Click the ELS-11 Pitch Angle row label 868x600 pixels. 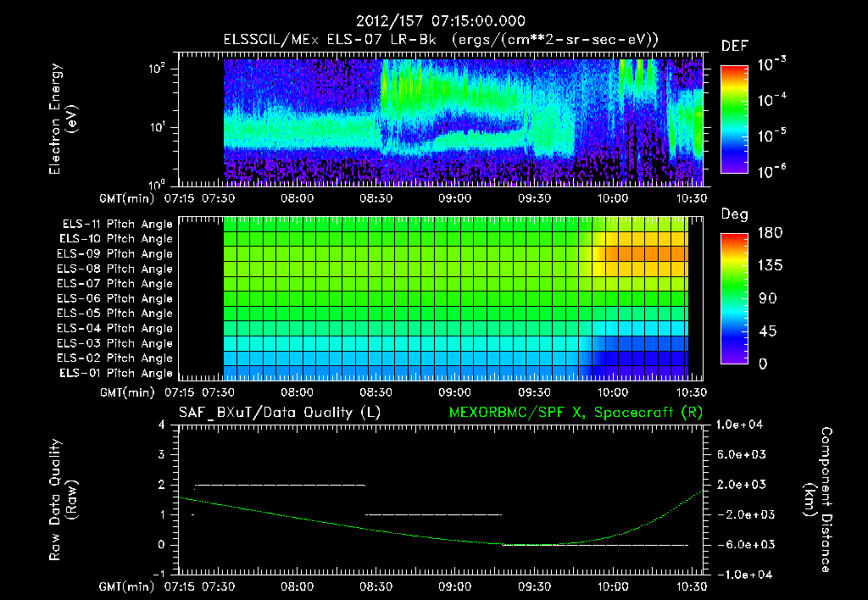117,225
